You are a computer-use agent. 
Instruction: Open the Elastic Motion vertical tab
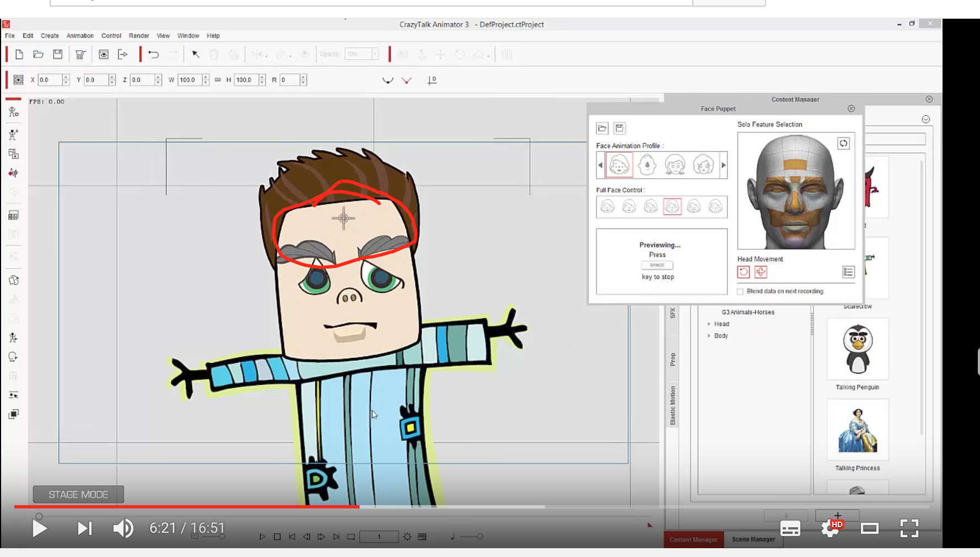[x=672, y=405]
